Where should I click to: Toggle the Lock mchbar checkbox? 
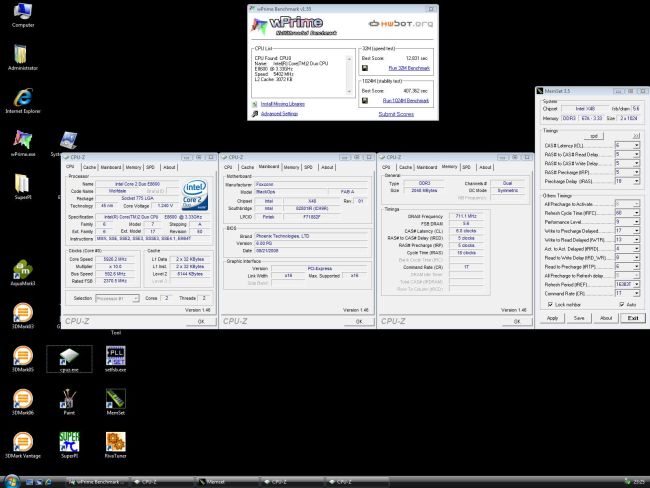click(x=551, y=304)
